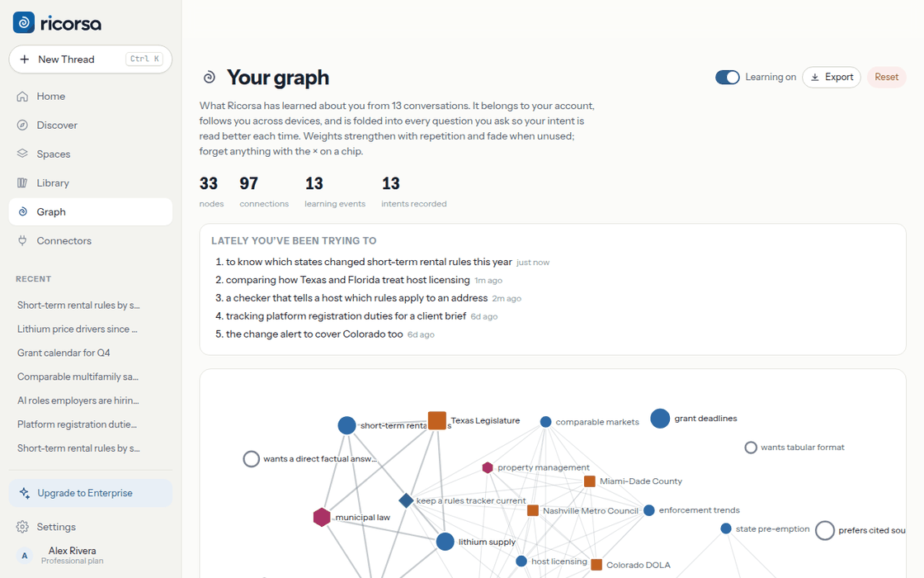Viewport: 924px width, 578px height.
Task: Open recent thread Lithium price drivers since
Action: [x=78, y=329]
